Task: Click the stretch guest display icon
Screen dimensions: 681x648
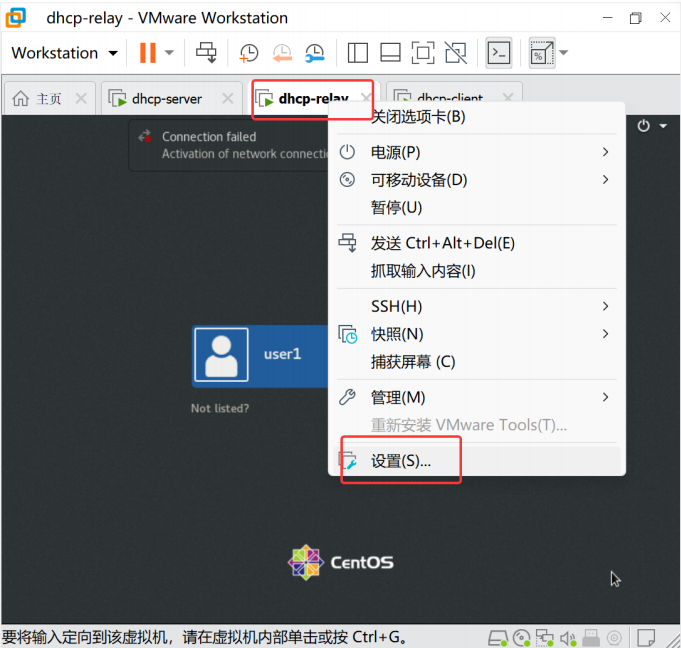Action: 542,53
